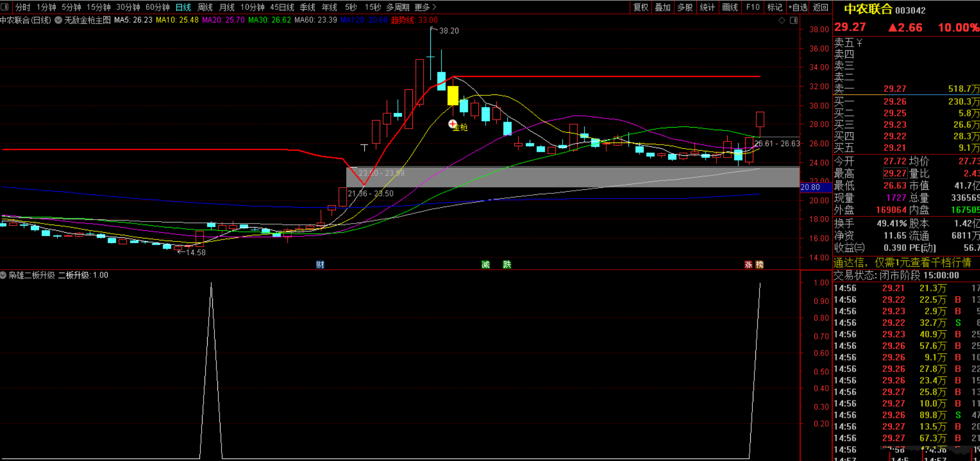
Task: Click the 涨 event marker
Action: point(748,265)
